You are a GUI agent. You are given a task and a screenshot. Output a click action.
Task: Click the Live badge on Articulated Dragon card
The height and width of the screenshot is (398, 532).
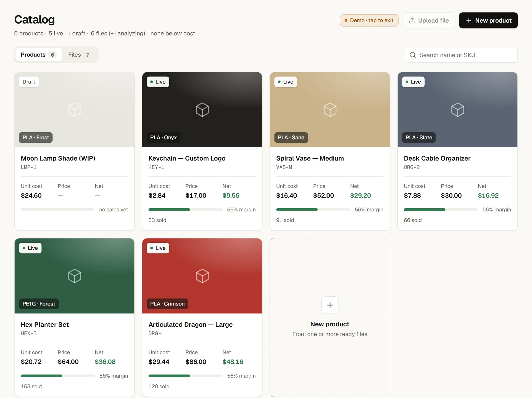(158, 248)
